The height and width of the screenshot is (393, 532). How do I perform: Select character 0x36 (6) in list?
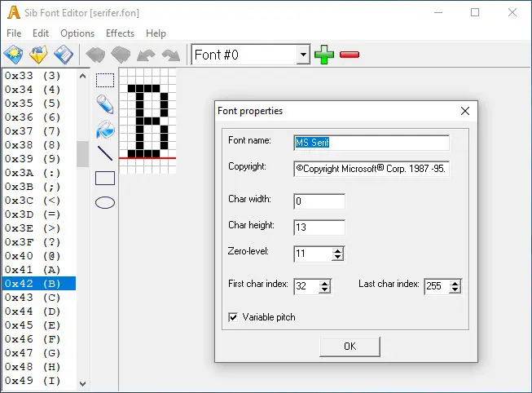pyautogui.click(x=38, y=117)
